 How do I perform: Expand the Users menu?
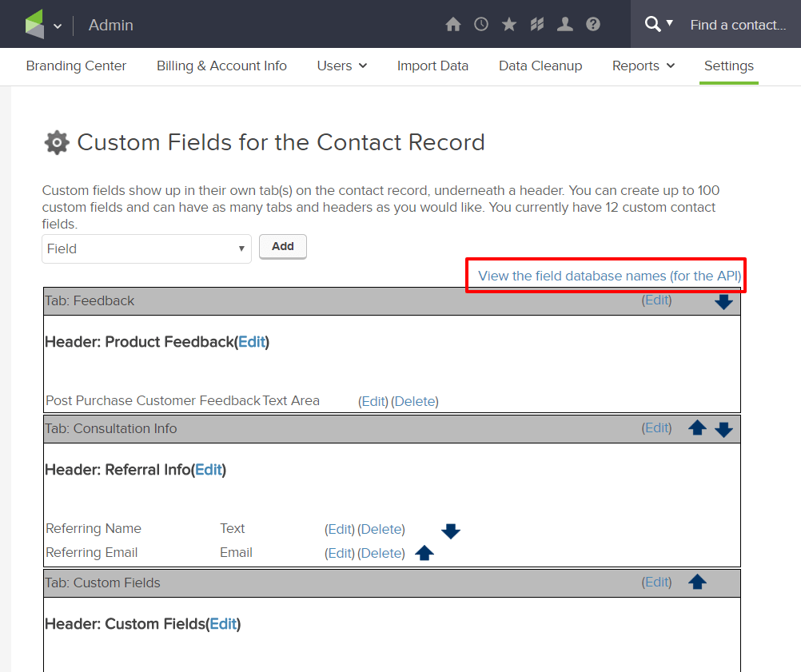tap(342, 66)
